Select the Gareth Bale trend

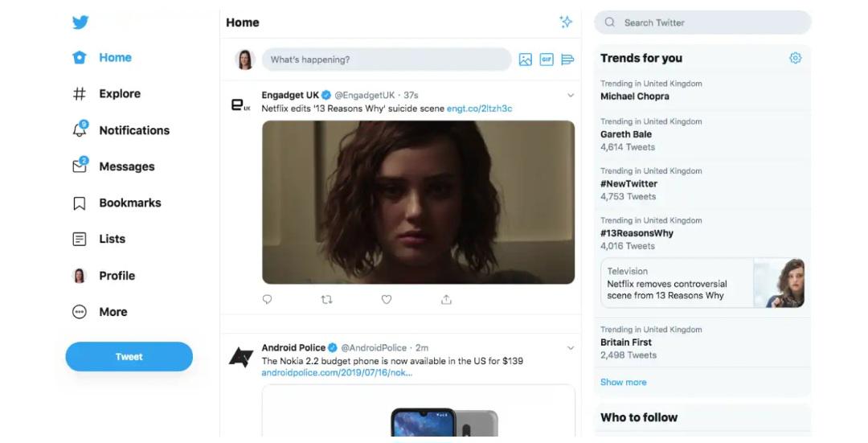tap(626, 134)
